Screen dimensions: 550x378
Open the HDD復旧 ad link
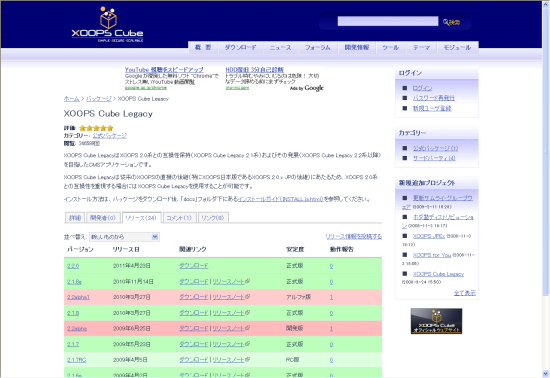tap(254, 69)
